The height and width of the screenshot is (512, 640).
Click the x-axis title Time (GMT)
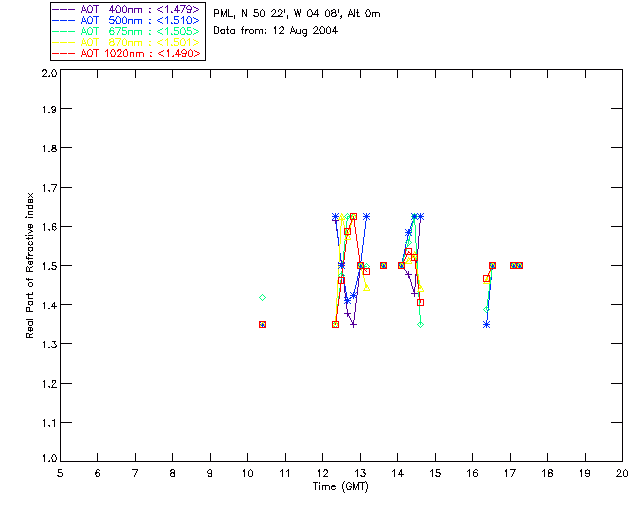coord(340,487)
